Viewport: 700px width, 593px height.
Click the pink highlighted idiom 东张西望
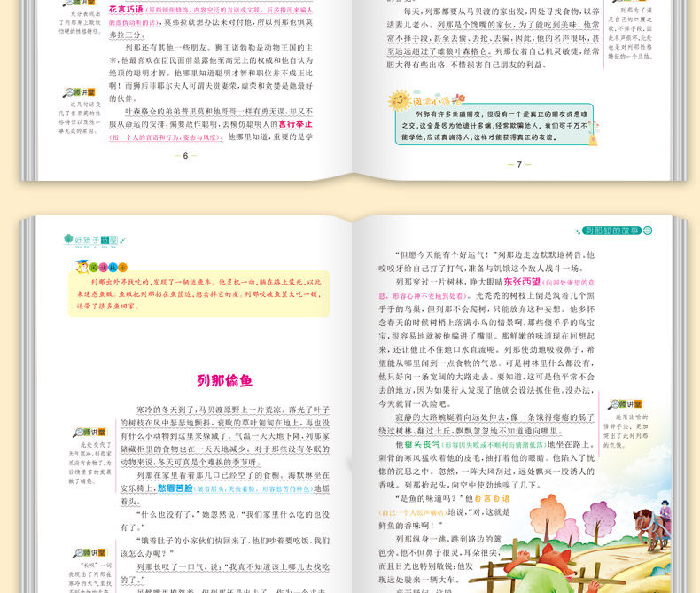[x=522, y=282]
